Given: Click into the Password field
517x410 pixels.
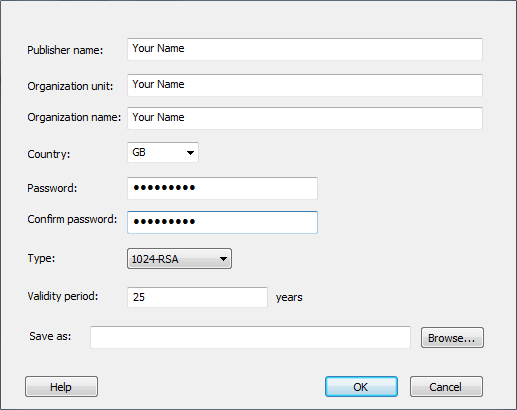Looking at the screenshot, I should pos(222,188).
